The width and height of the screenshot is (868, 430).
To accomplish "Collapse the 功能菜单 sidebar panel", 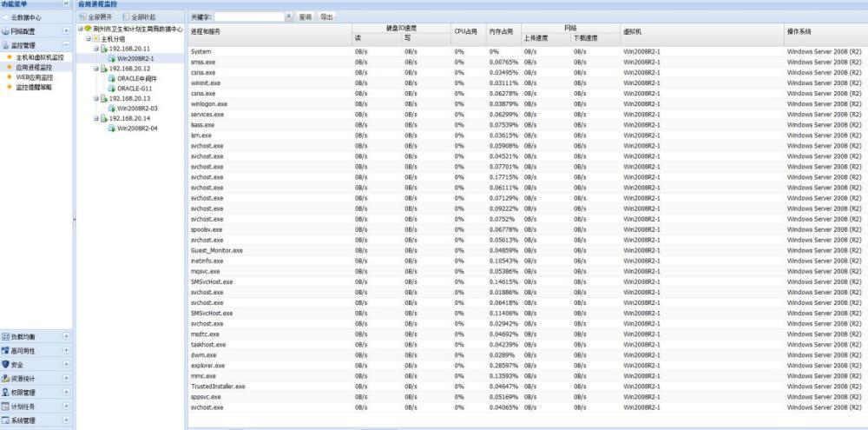I will point(67,4).
